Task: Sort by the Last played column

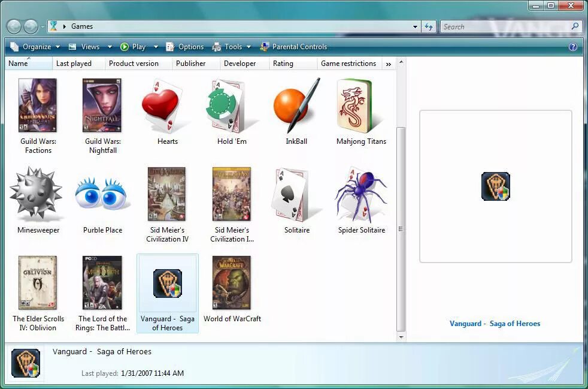Action: point(79,64)
